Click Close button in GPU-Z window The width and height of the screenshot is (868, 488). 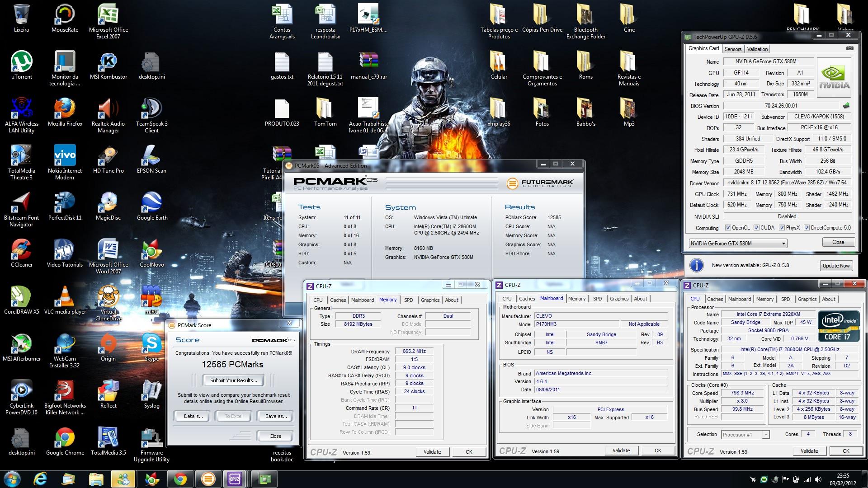pyautogui.click(x=838, y=242)
